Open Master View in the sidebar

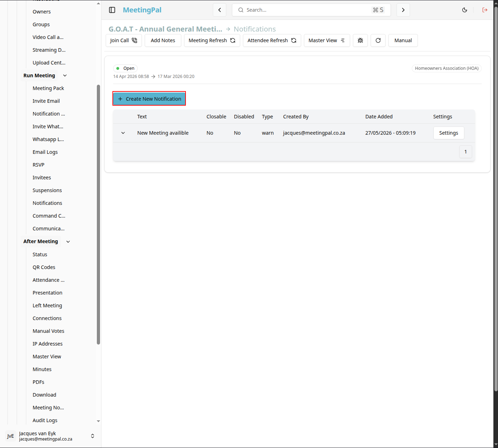pyautogui.click(x=47, y=357)
